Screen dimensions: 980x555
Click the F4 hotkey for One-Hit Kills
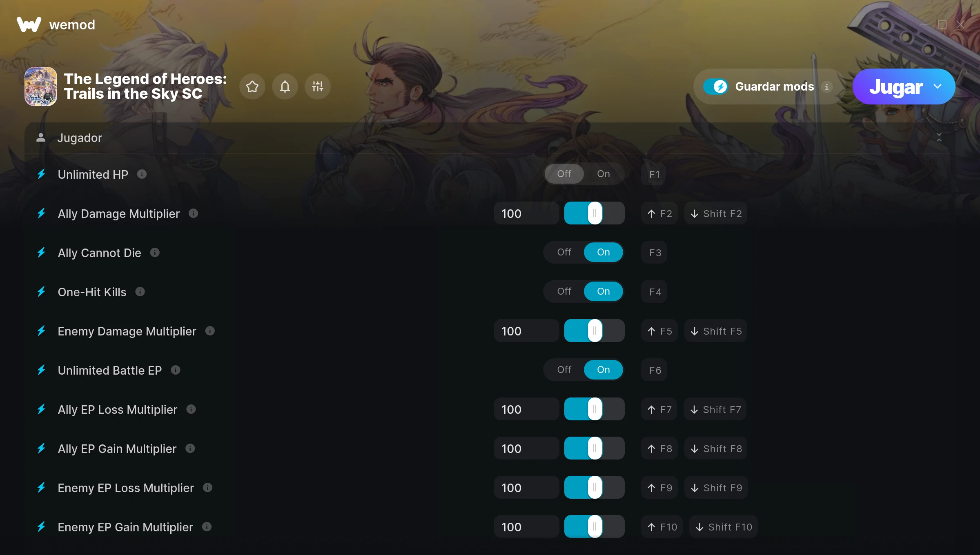[654, 292]
